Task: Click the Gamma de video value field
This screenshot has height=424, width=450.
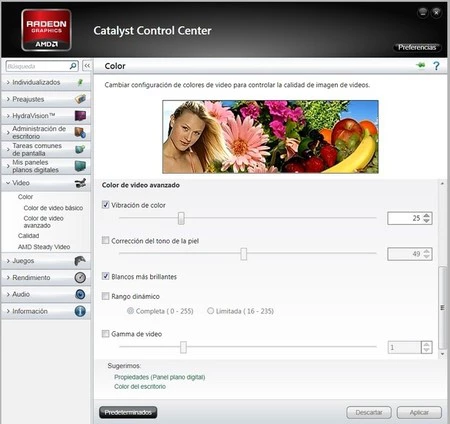Action: click(x=404, y=347)
